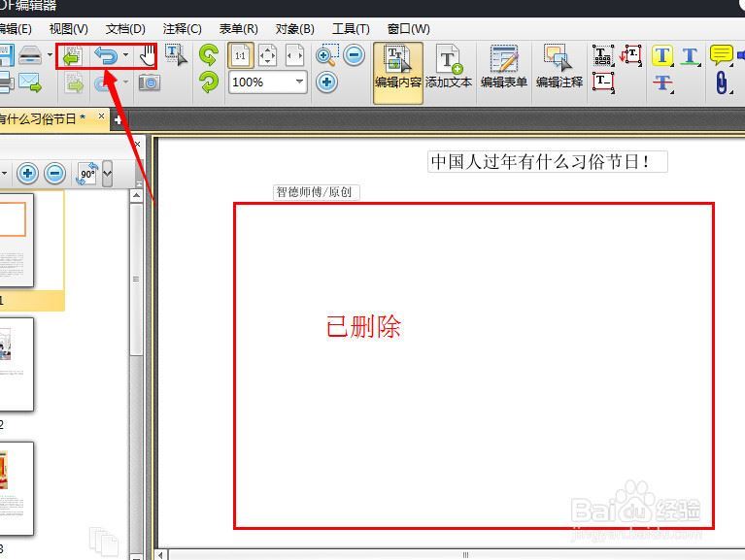Click the snapshot camera icon
The width and height of the screenshot is (745, 560).
150,83
